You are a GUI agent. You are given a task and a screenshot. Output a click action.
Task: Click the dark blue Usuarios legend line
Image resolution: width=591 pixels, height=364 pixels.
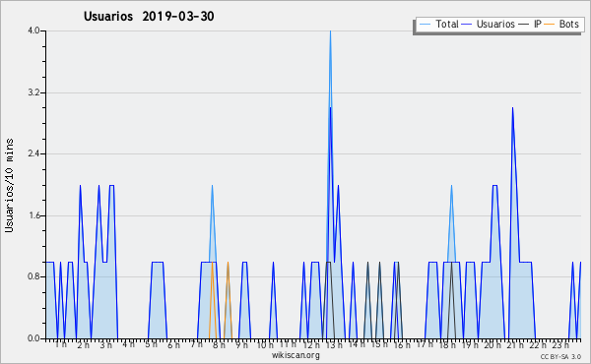click(x=467, y=25)
